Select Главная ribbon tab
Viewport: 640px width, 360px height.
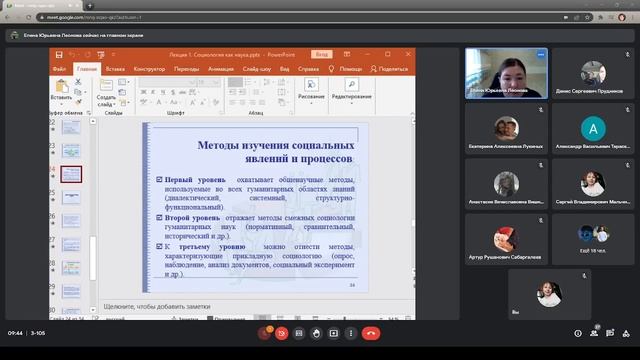87,69
